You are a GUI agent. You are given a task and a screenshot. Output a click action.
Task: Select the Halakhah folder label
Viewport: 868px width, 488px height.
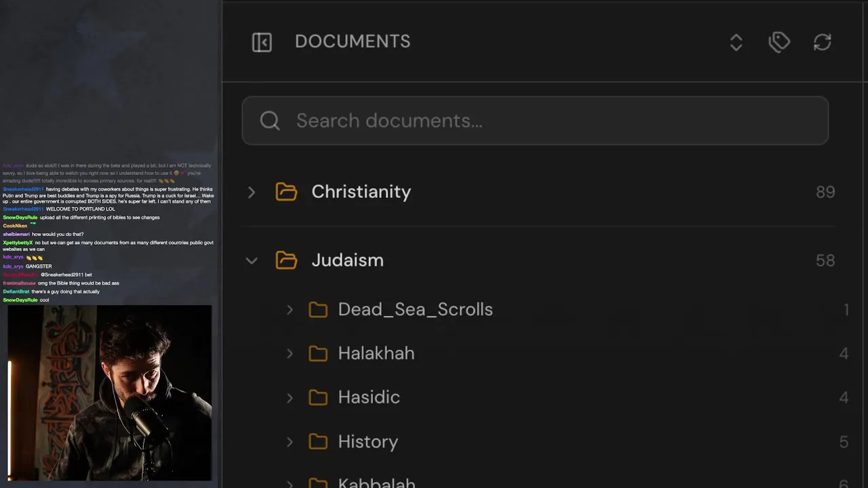coord(376,354)
